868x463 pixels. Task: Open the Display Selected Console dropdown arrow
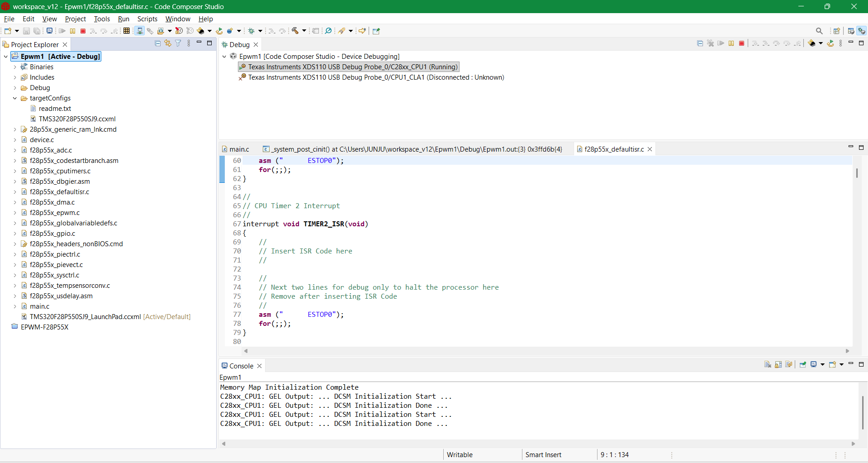click(x=823, y=364)
